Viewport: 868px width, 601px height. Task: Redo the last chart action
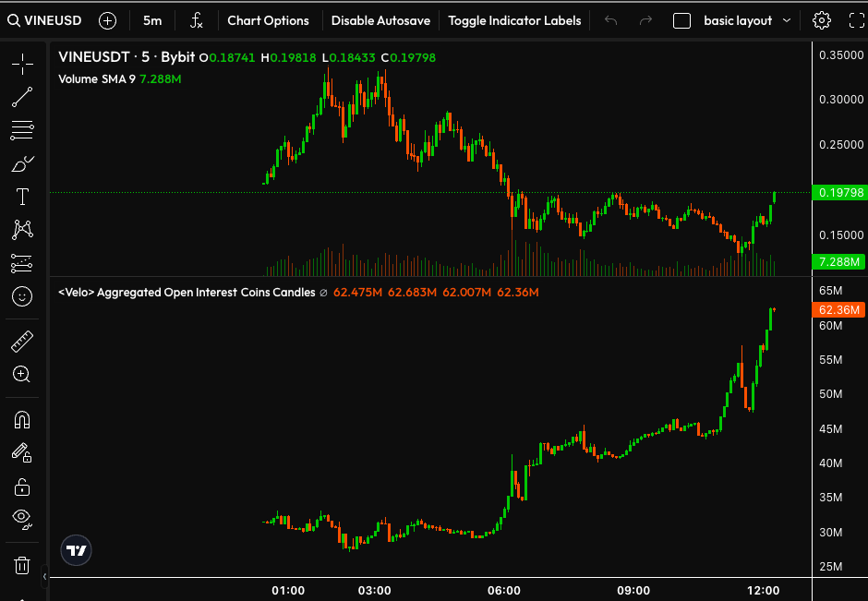645,21
